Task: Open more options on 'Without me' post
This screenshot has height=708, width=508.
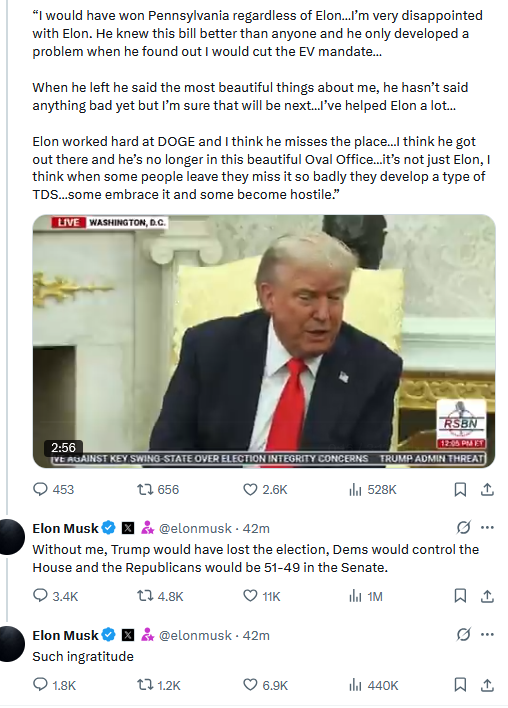Action: point(487,527)
